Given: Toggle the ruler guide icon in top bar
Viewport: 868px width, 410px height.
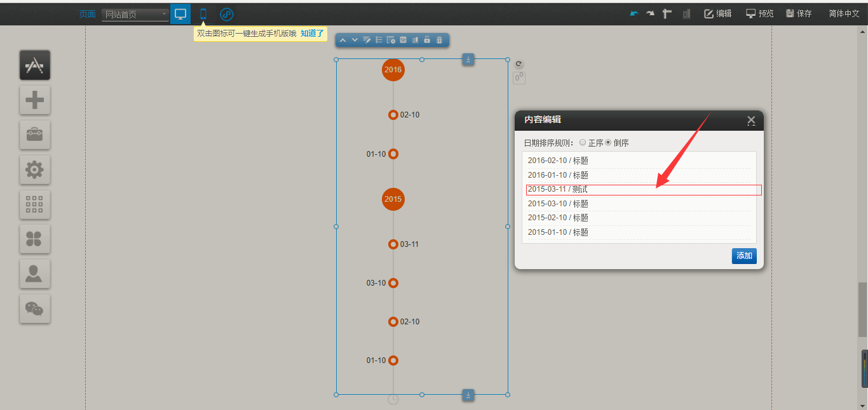Looking at the screenshot, I should tap(667, 13).
